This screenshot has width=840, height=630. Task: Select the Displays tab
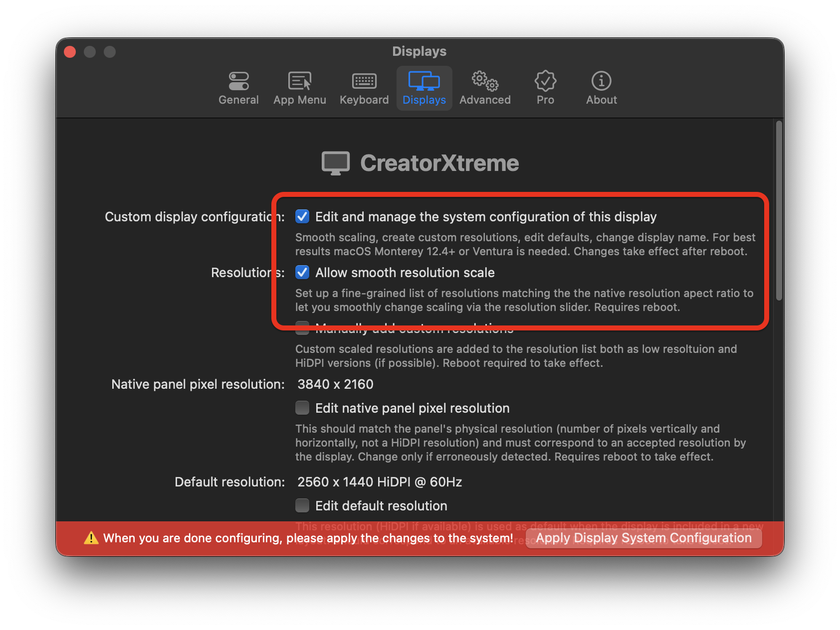tap(424, 88)
